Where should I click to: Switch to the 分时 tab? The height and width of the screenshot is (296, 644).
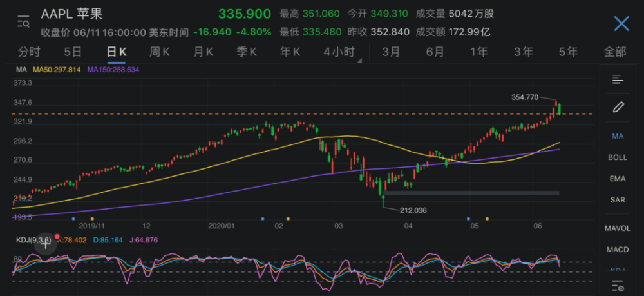click(29, 52)
